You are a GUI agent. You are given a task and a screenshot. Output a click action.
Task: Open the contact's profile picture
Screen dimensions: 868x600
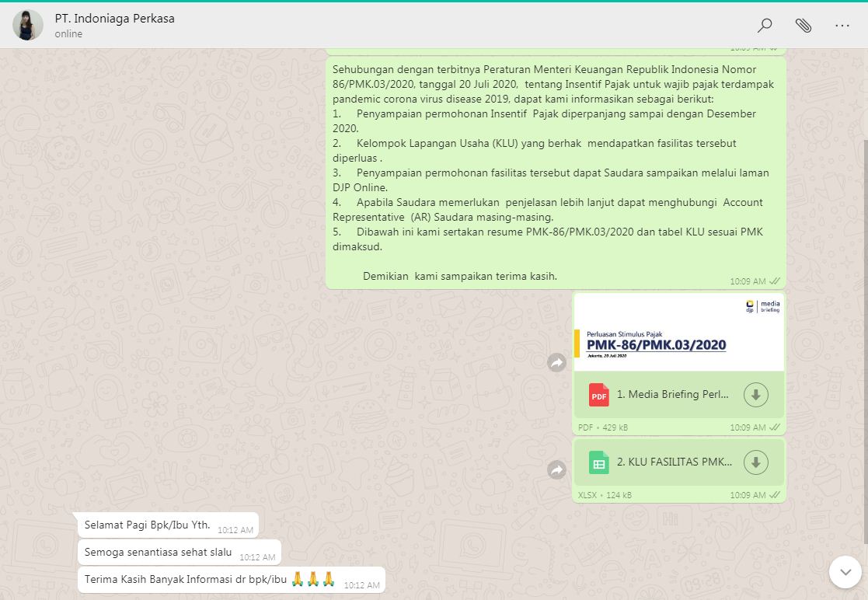point(28,26)
